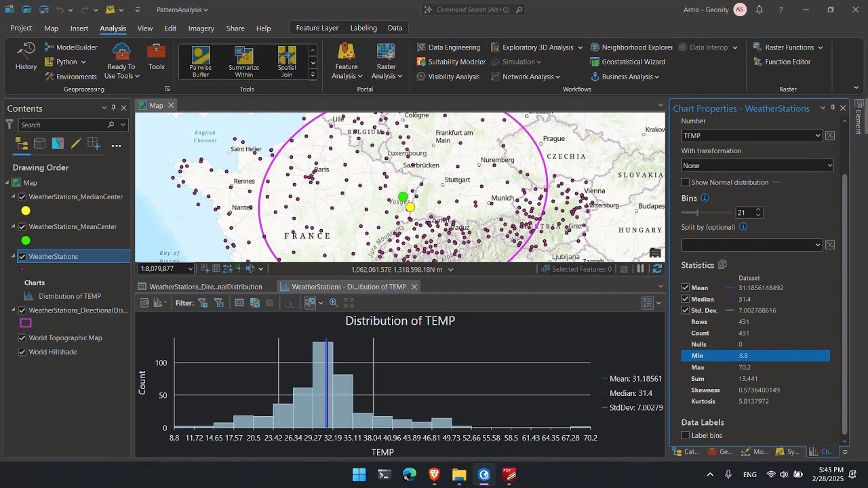Image resolution: width=868 pixels, height=488 pixels.
Task: Copy the chart Statistics to clipboard
Action: [723, 265]
